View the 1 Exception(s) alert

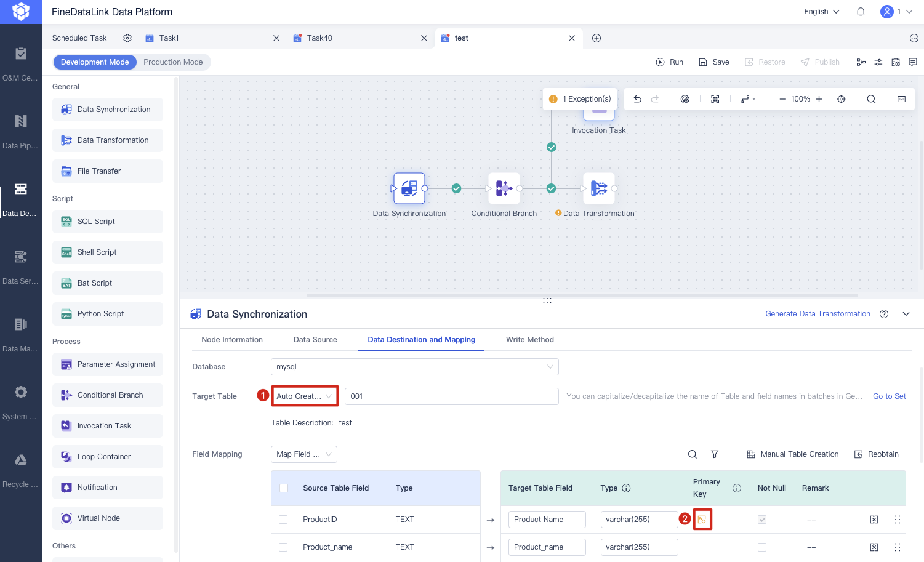[x=580, y=99]
